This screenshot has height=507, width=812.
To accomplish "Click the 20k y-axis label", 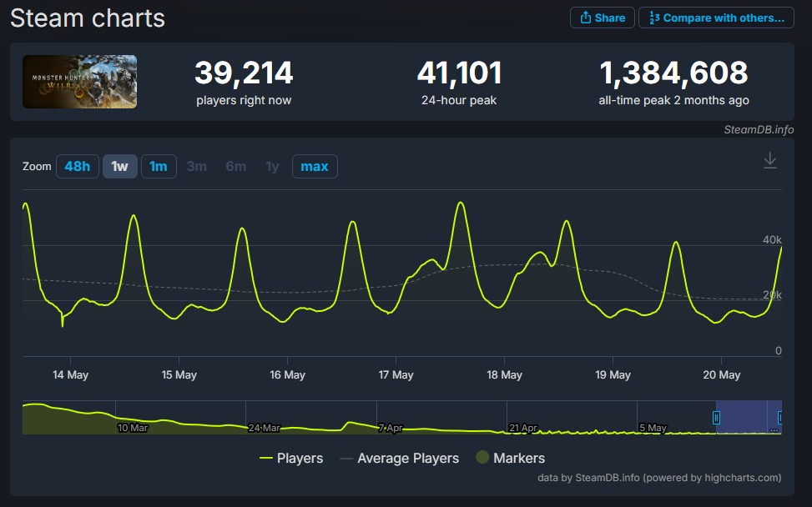I will (772, 295).
